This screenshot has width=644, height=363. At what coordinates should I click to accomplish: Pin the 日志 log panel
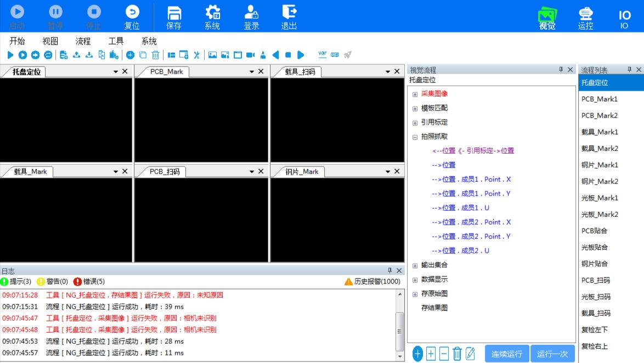pyautogui.click(x=390, y=271)
